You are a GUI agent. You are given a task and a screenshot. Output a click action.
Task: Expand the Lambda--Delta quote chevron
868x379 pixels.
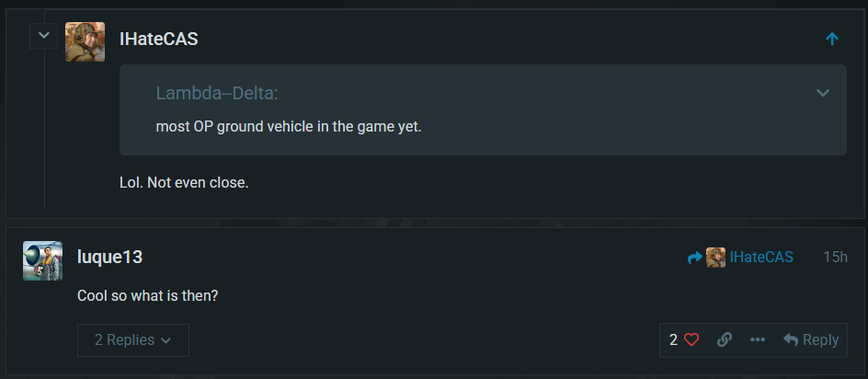click(823, 93)
